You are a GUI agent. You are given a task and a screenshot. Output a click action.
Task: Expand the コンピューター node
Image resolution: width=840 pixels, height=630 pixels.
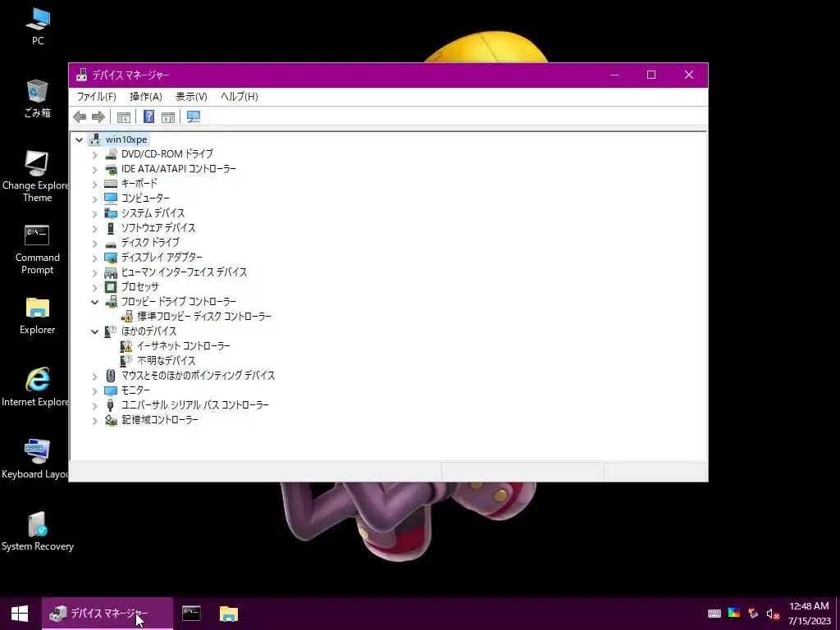point(95,199)
